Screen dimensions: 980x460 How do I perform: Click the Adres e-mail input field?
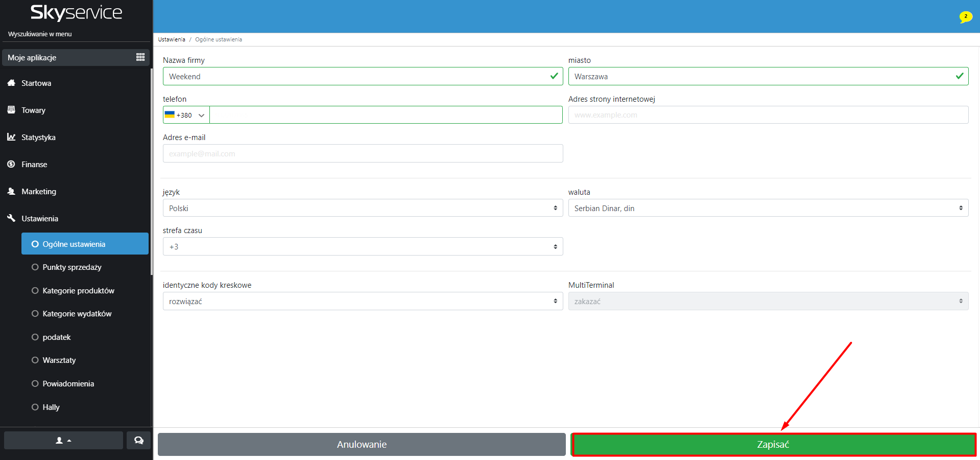pos(363,153)
